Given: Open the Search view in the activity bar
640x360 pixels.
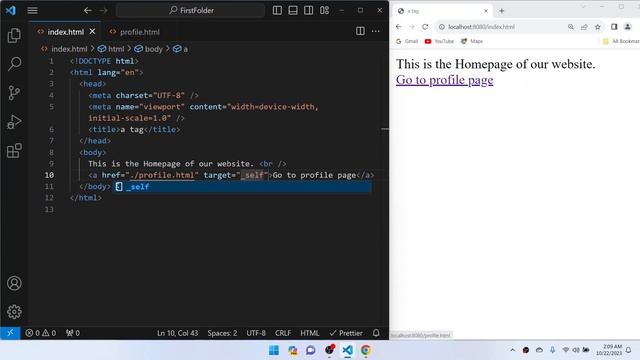Looking at the screenshot, I should coord(14,64).
